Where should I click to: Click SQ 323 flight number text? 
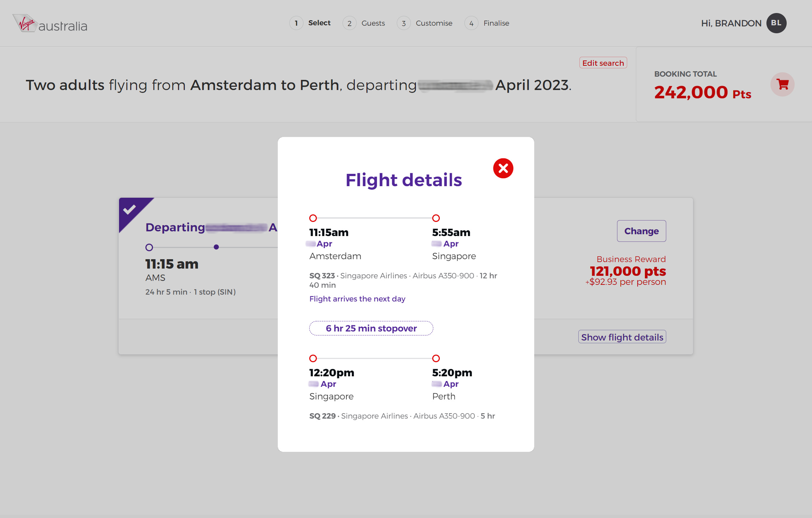(x=322, y=276)
